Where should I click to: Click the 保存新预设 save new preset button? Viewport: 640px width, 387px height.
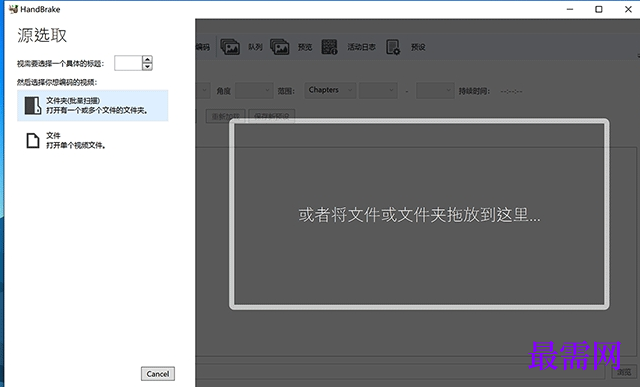(x=271, y=116)
